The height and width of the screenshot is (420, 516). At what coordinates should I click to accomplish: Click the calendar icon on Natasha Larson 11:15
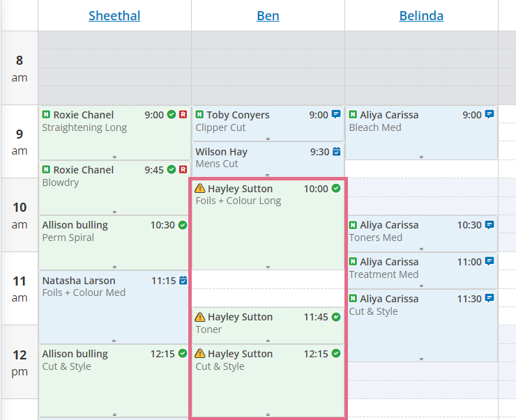click(183, 280)
